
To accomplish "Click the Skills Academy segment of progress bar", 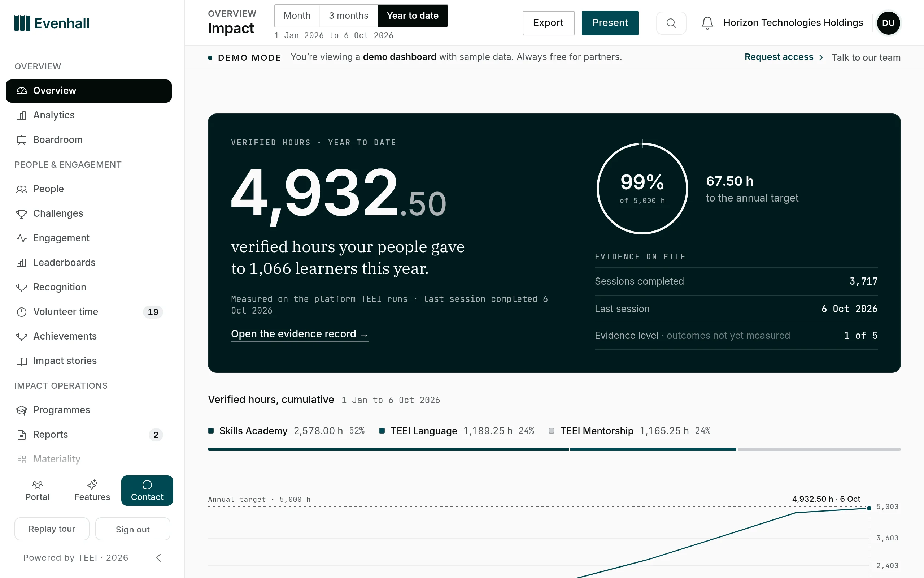I will tap(388, 449).
